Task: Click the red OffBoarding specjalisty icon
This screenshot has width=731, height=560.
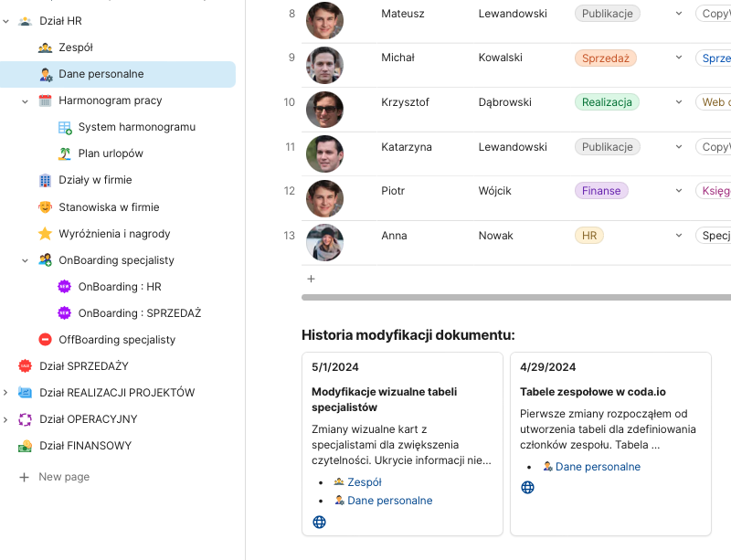Action: tap(45, 340)
